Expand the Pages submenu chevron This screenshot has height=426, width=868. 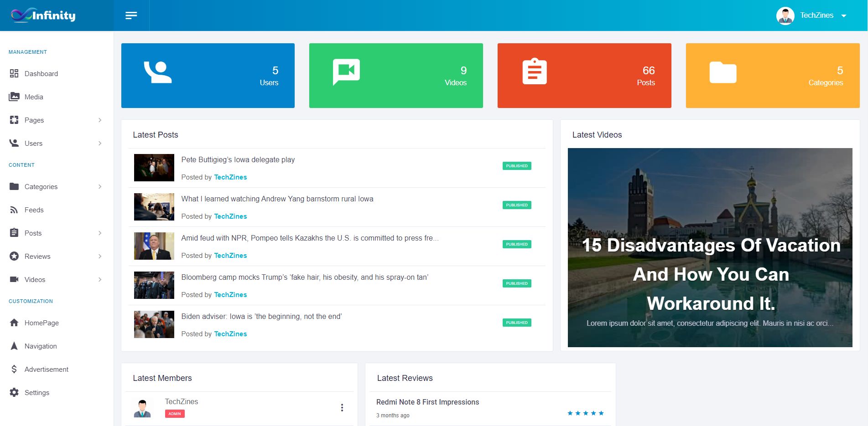(x=100, y=120)
